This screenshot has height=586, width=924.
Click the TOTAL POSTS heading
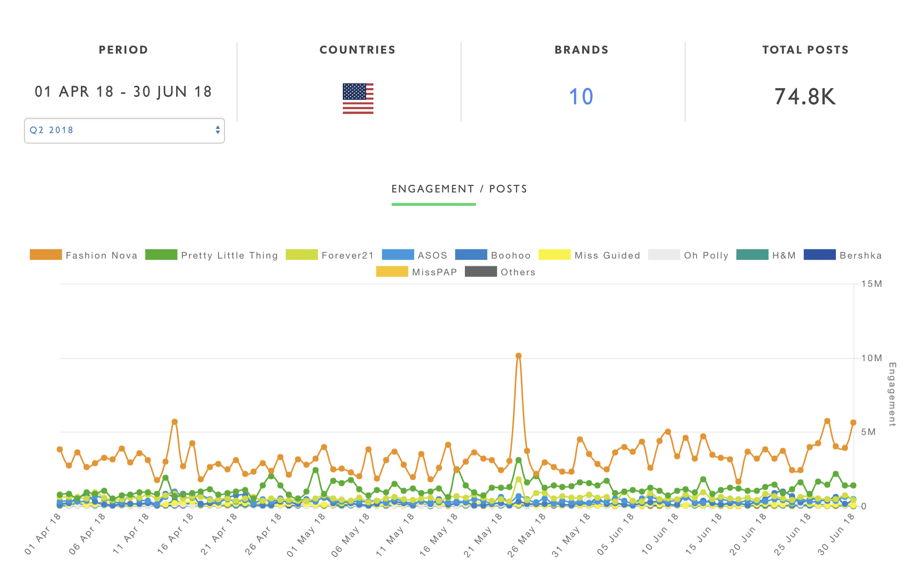click(x=806, y=50)
